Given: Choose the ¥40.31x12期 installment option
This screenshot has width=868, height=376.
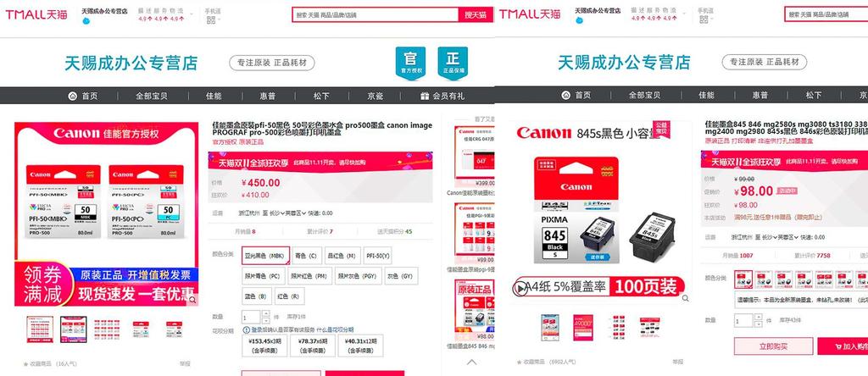Looking at the screenshot, I should (360, 346).
